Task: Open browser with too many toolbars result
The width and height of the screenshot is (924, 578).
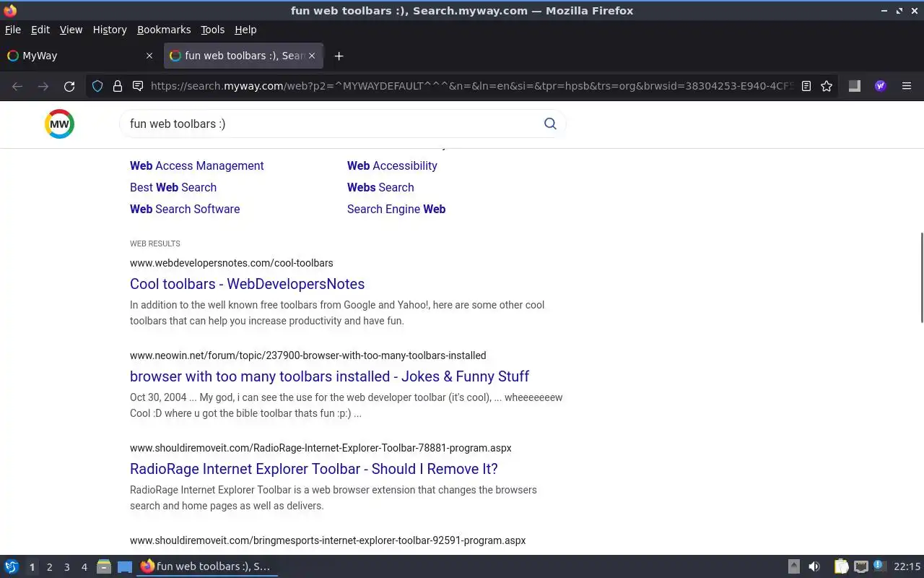Action: coord(329,376)
